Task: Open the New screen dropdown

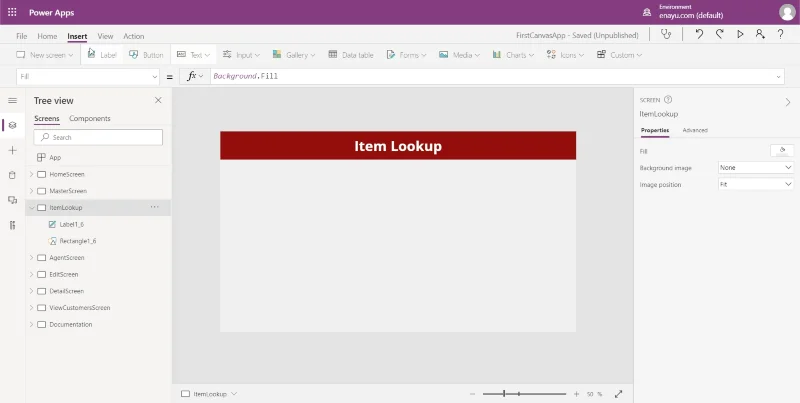Action: (45, 55)
